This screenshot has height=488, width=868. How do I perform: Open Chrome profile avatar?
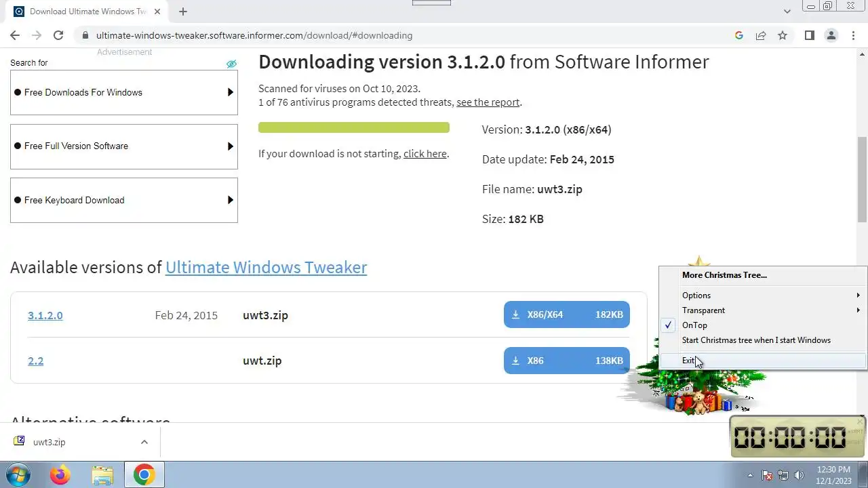click(x=831, y=35)
